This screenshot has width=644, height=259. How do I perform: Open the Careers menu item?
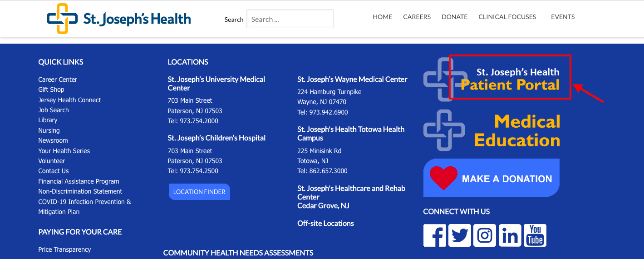[417, 17]
